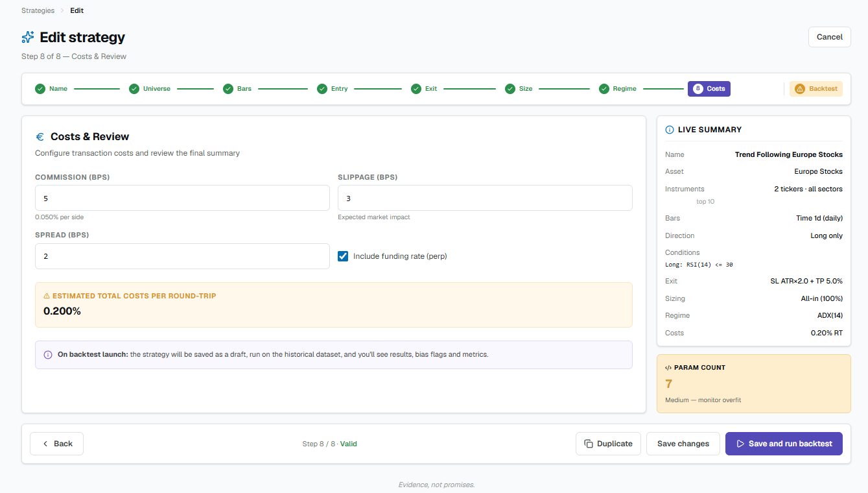Screen dimensions: 868x493
Task: Toggle Include funding rate (perp) checkbox
Action: [344, 256]
